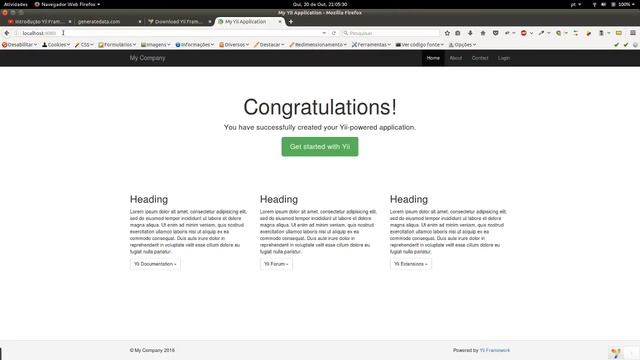Open the Firefox hamburger menu
Image resolution: width=640 pixels, height=360 pixels.
coord(633,33)
